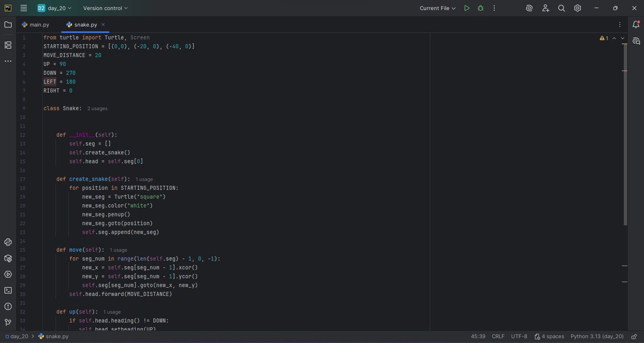Screen dimensions: 644x343
Task: Open IDE settings gear icon
Action: pyautogui.click(x=577, y=8)
